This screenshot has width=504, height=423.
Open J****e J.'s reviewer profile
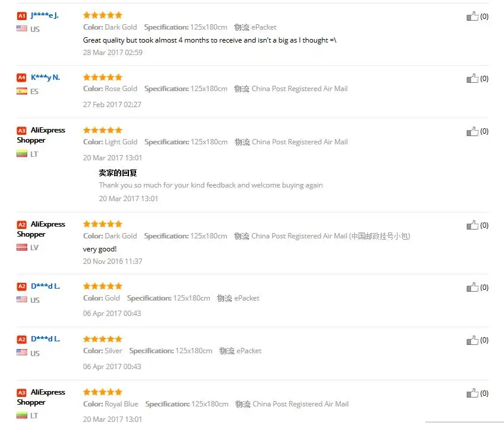[45, 15]
